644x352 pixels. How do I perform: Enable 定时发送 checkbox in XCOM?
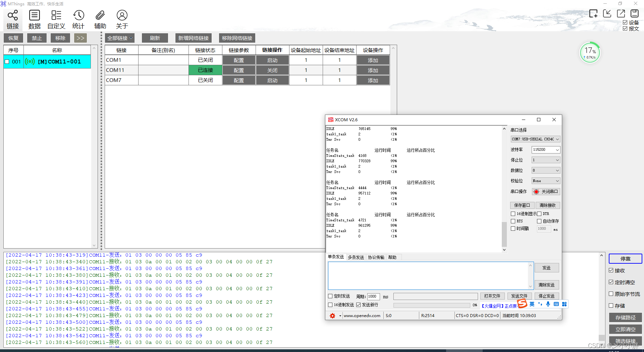coord(330,296)
